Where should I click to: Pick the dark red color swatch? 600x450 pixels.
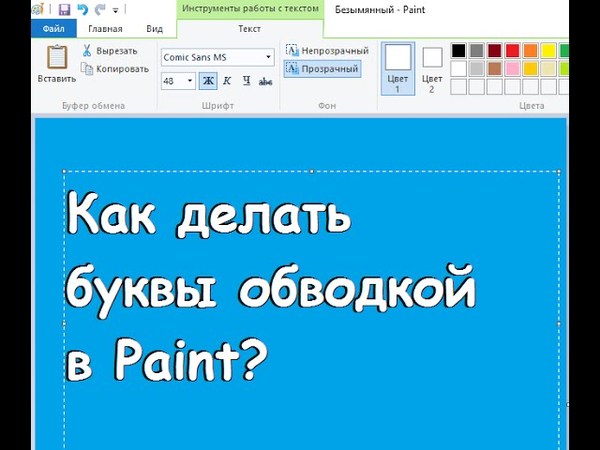pyautogui.click(x=494, y=51)
